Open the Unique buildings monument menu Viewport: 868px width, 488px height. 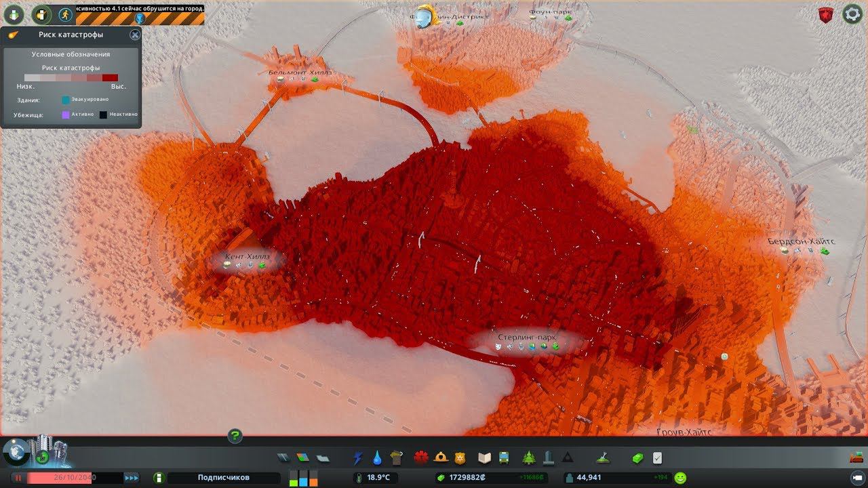tap(548, 458)
